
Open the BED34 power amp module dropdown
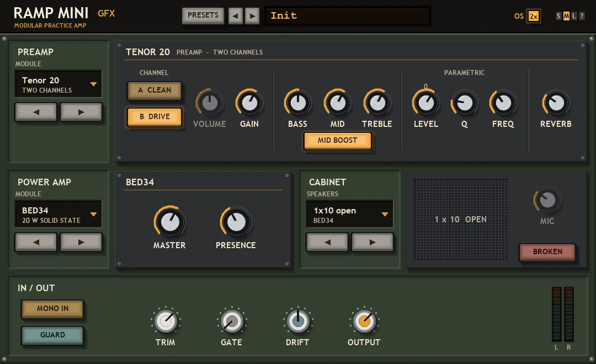pyautogui.click(x=58, y=215)
